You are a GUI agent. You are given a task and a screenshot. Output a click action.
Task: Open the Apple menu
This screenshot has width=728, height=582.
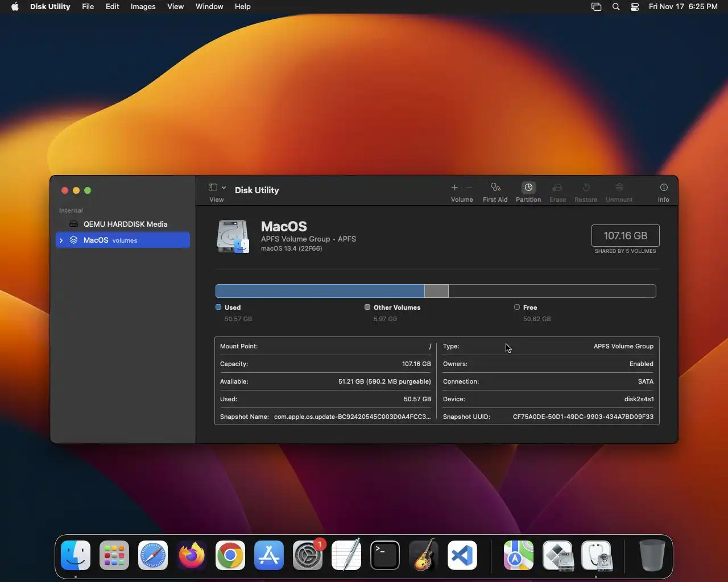coord(15,7)
